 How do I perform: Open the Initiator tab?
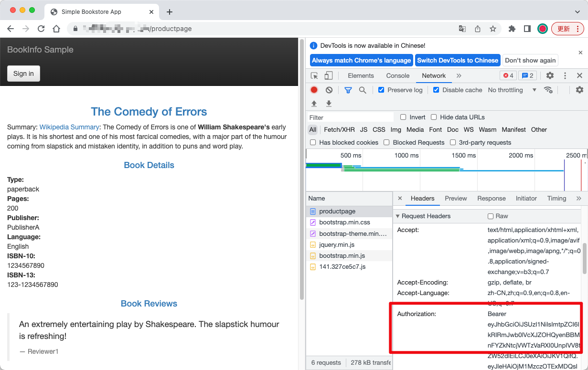[526, 198]
